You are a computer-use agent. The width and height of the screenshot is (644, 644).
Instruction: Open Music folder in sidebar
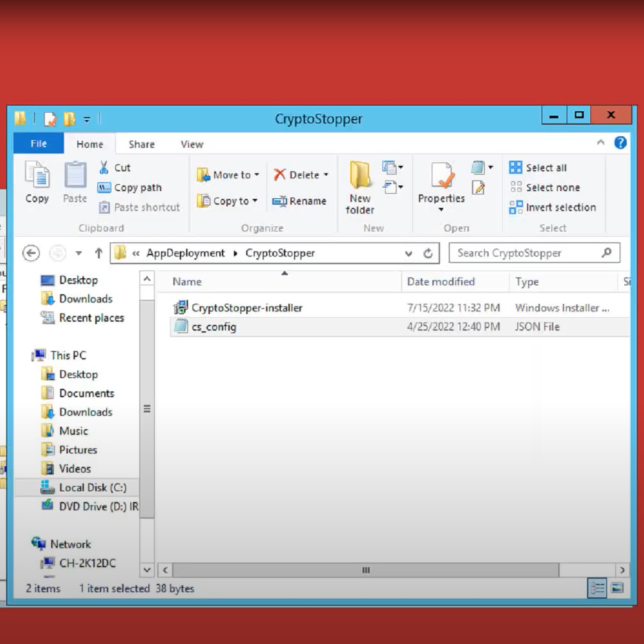pyautogui.click(x=65, y=431)
